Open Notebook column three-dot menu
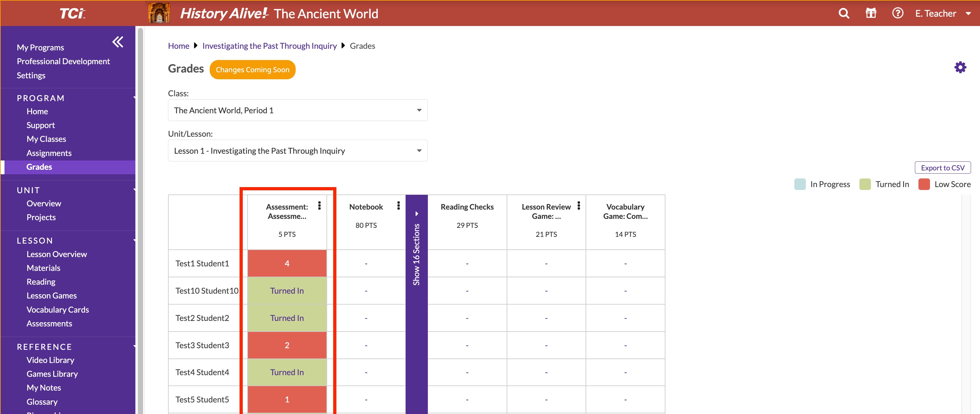 (x=398, y=206)
